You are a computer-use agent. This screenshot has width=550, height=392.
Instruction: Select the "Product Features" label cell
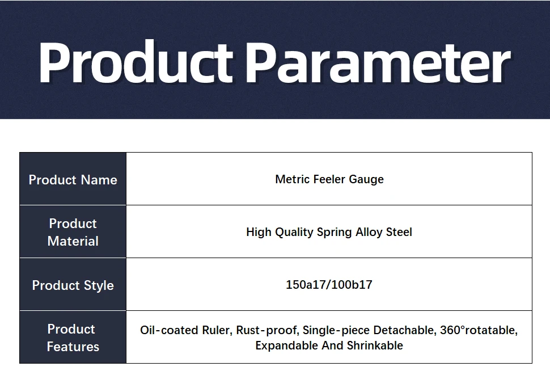73,337
